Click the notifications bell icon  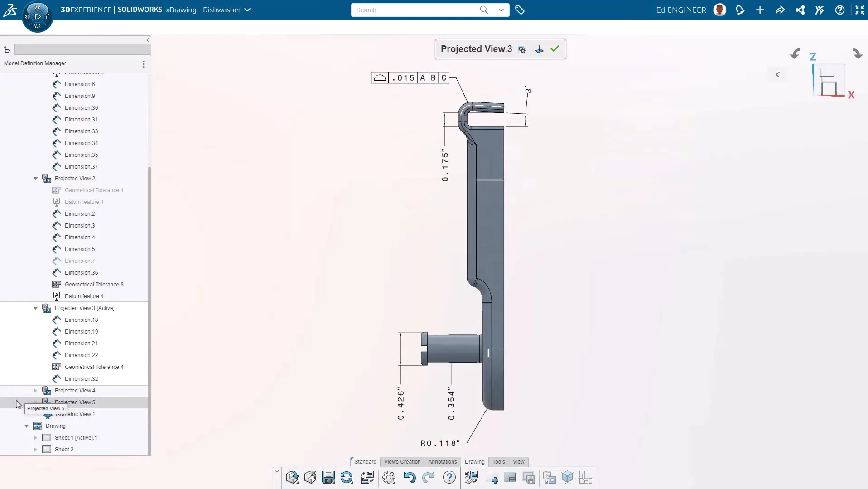pos(740,10)
